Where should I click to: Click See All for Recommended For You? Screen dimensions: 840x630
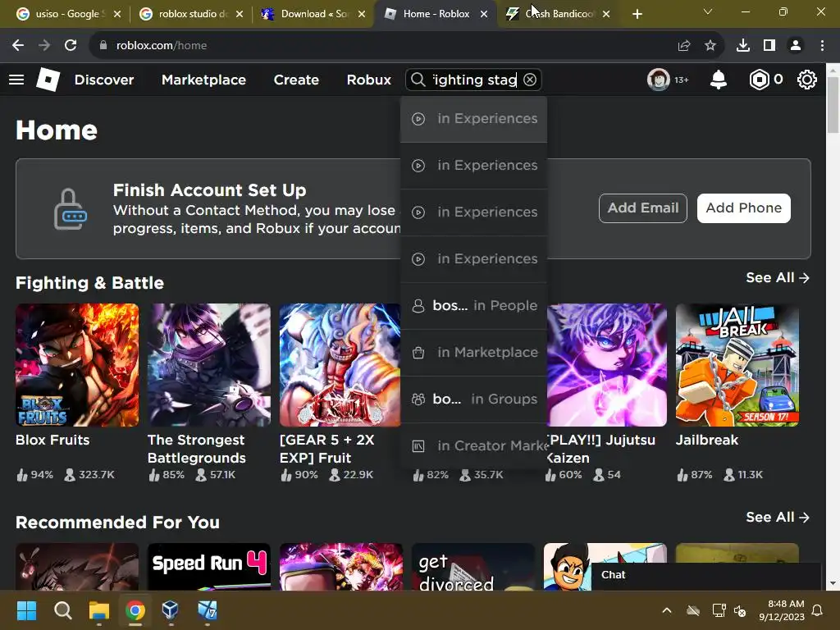(x=778, y=517)
